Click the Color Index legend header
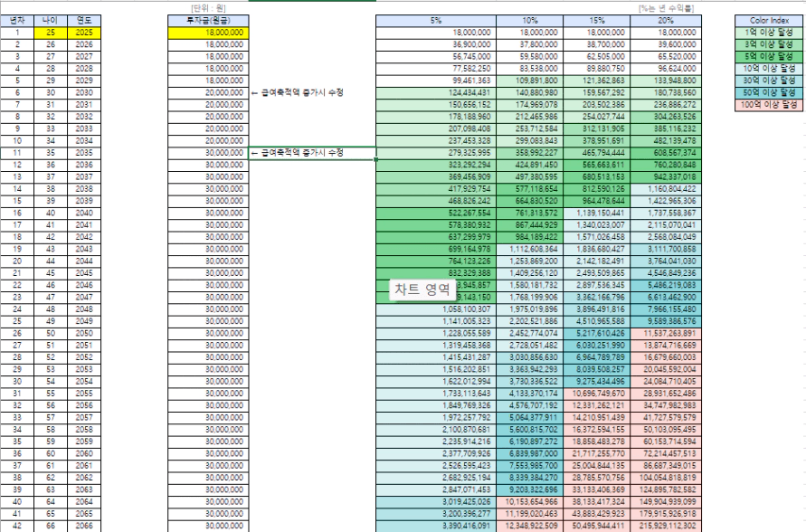Viewport: 806px width, 532px height. [769, 20]
